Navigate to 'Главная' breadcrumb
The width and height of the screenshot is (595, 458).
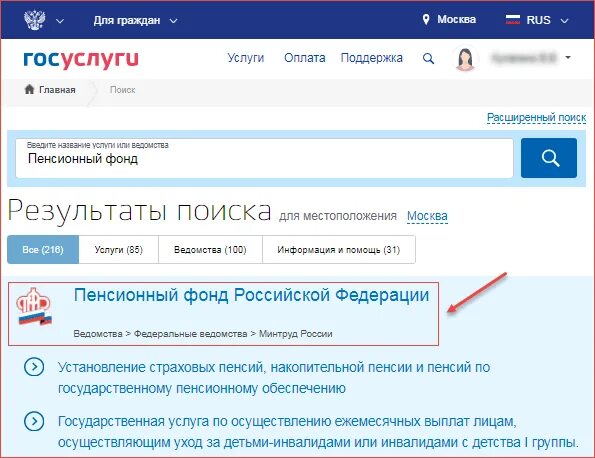(x=57, y=90)
